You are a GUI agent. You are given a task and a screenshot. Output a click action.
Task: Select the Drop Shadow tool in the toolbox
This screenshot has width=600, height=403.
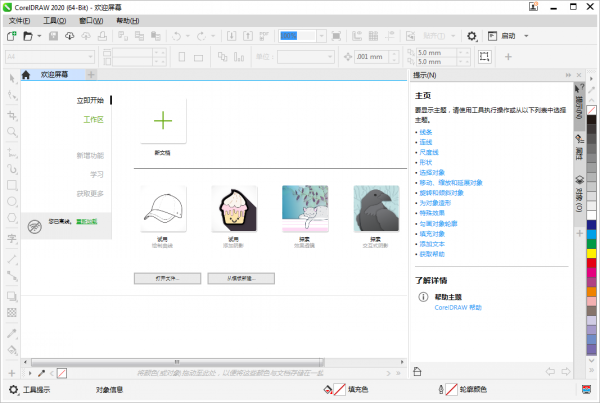pyautogui.click(x=12, y=296)
